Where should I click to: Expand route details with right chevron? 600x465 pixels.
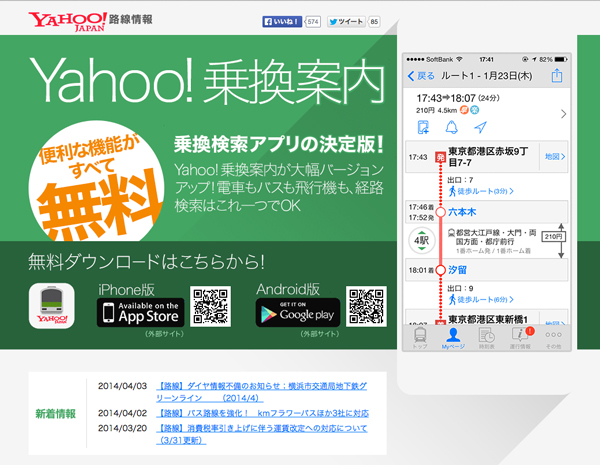tap(563, 113)
